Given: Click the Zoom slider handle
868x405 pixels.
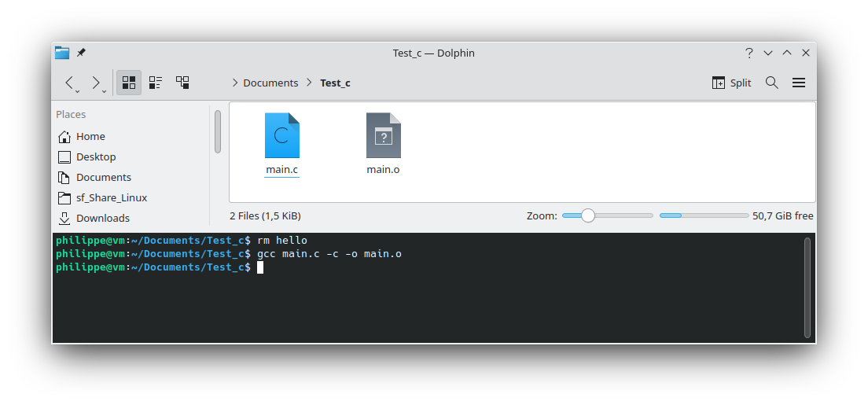Looking at the screenshot, I should point(588,215).
